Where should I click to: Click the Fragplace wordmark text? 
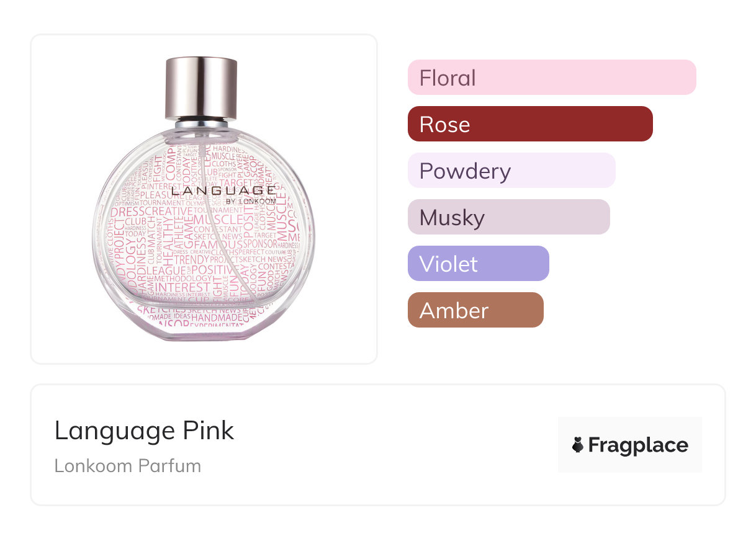pyautogui.click(x=637, y=445)
